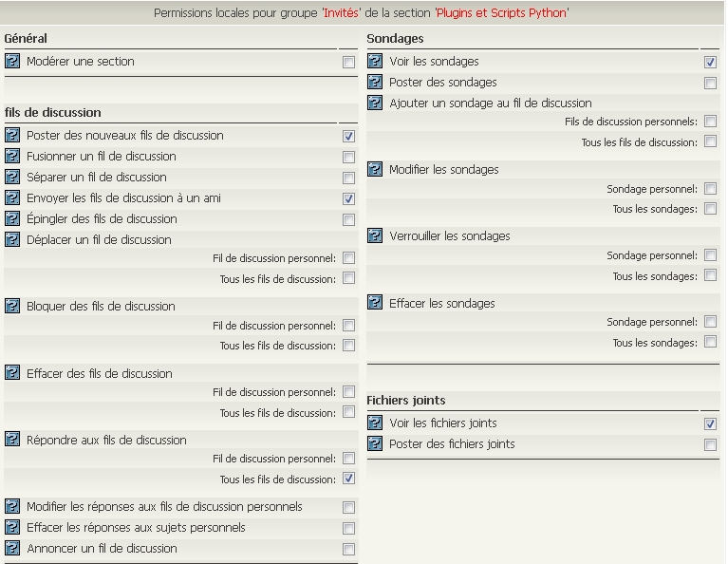Viewport: 728px width, 564px height.
Task: Click help icon beside "Modérer une section"
Action: click(x=12, y=61)
